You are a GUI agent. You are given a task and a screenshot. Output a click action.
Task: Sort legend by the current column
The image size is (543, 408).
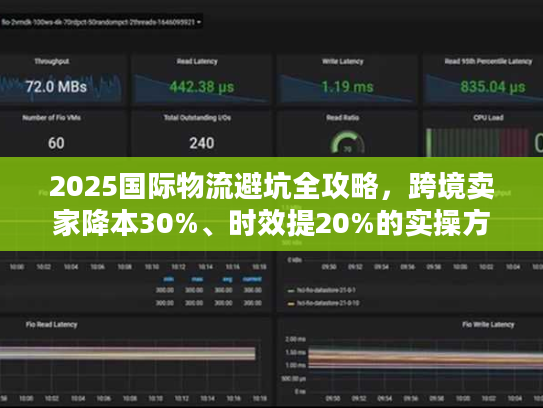click(252, 279)
